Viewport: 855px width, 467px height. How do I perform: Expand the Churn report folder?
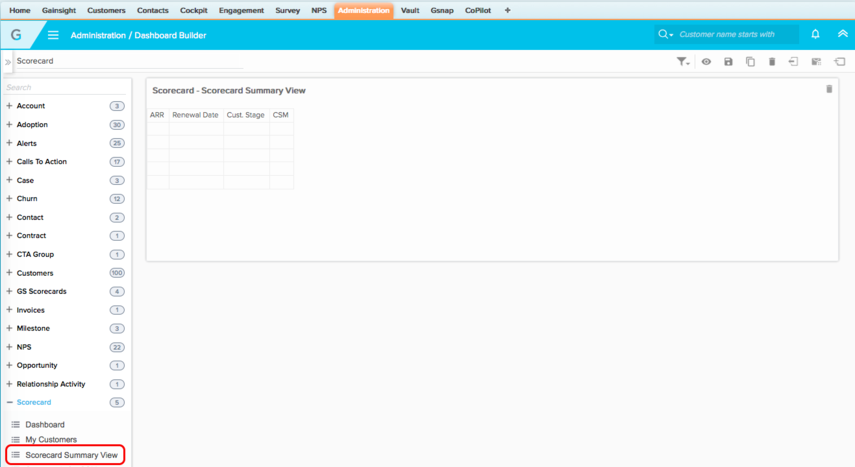click(x=9, y=199)
